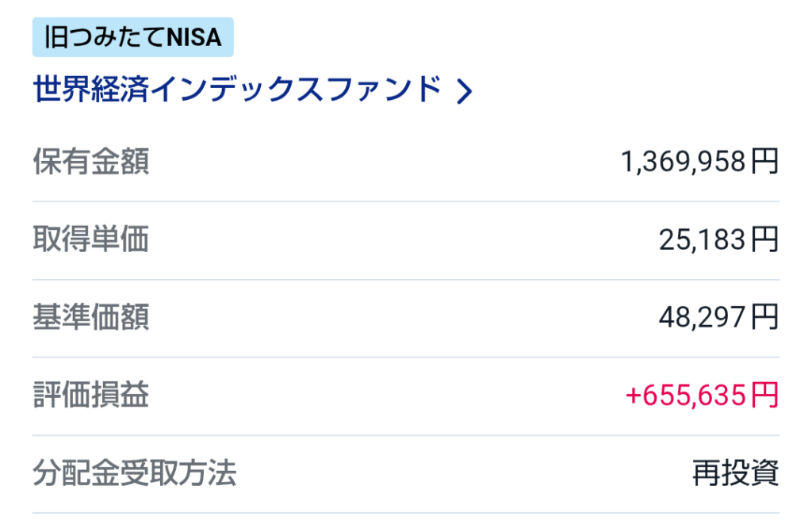The image size is (812, 528).
Task: Select the 保有金額 row label
Action: 90,163
